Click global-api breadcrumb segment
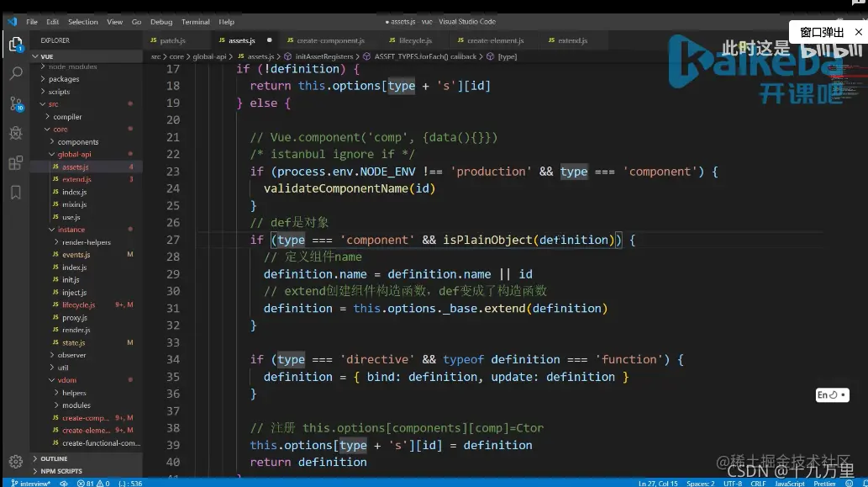 point(209,56)
